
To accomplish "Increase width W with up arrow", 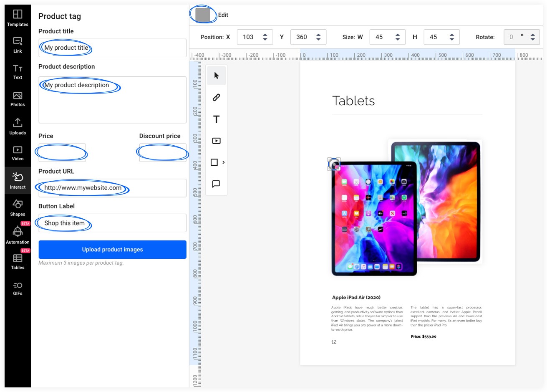I will (x=398, y=35).
